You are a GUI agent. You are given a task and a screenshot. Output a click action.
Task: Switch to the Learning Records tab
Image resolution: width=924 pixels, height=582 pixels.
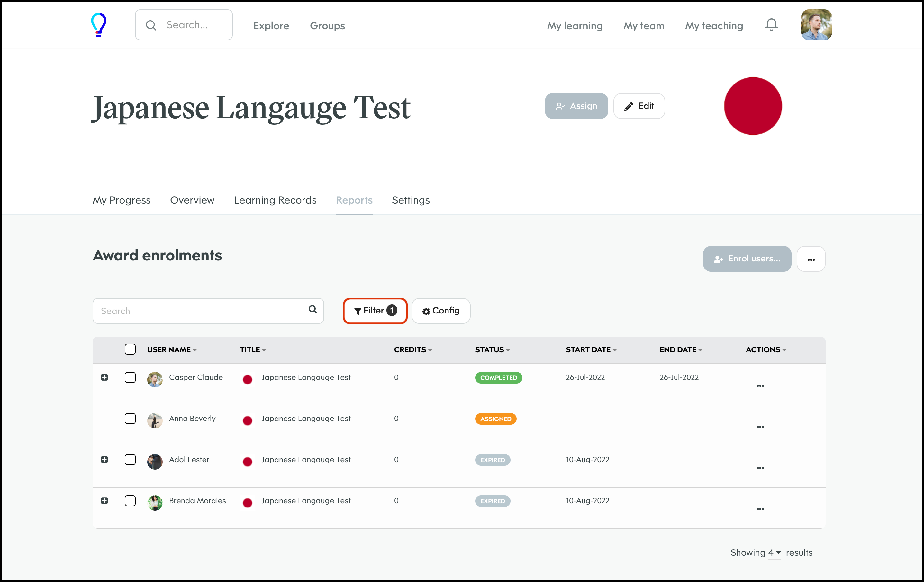pyautogui.click(x=275, y=200)
